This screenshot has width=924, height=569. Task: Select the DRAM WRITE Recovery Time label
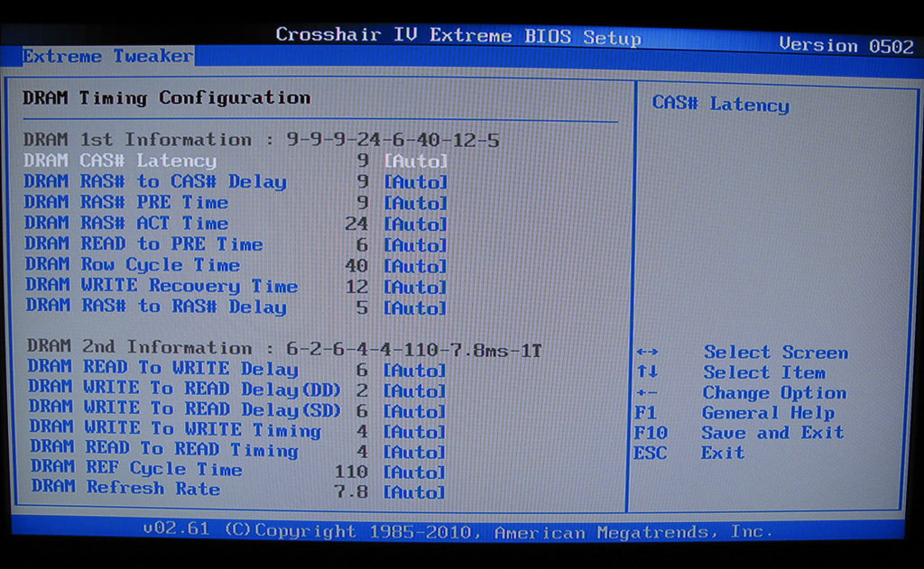[162, 285]
